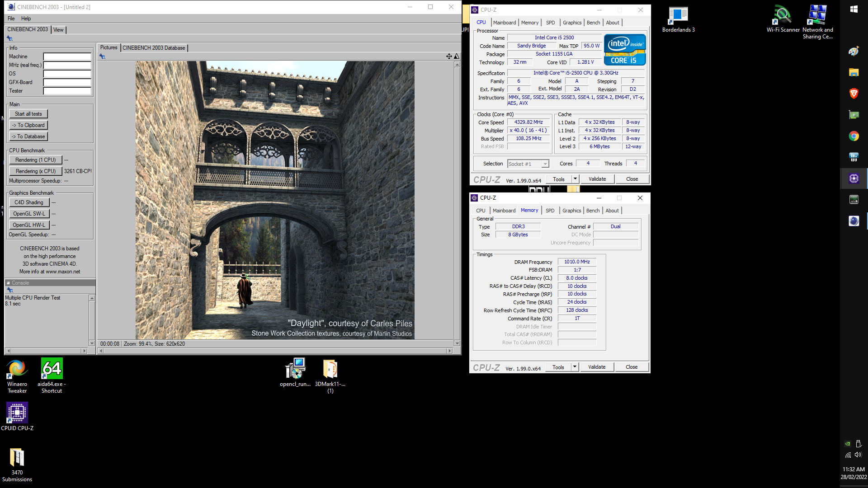Open the green graphics card taskbar app
Screen dimensions: 868x488
(854, 115)
